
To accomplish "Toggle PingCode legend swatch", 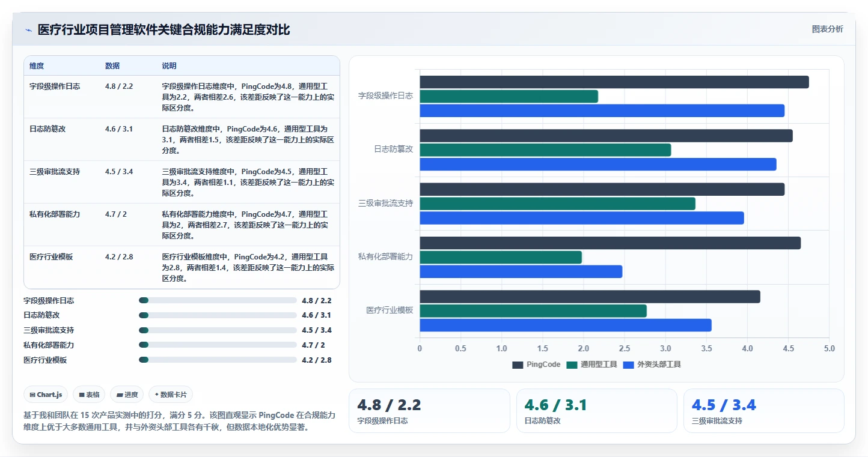I will tap(518, 365).
